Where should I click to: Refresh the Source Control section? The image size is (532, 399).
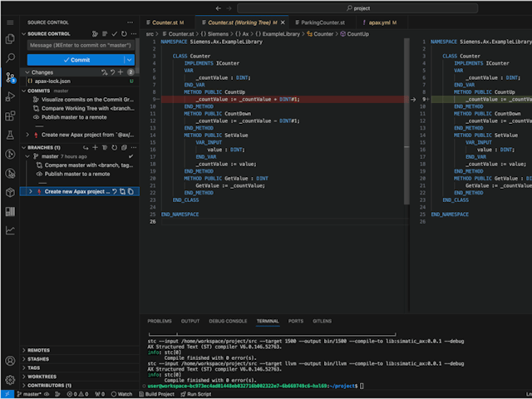tap(124, 34)
